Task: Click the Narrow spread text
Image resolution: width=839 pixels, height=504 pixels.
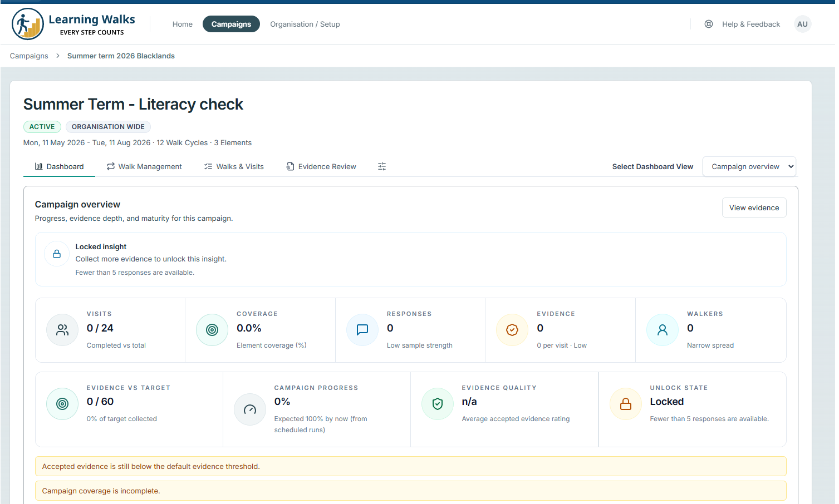Action: coord(710,345)
